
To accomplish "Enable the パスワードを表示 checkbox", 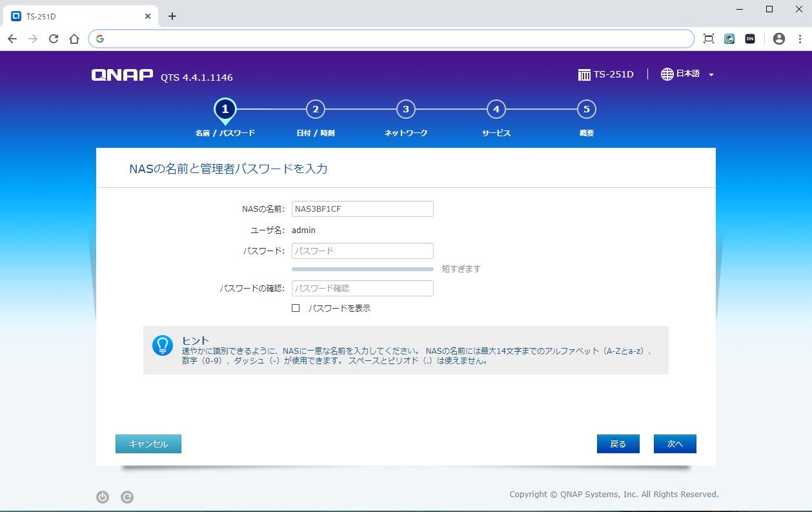I will 296,308.
